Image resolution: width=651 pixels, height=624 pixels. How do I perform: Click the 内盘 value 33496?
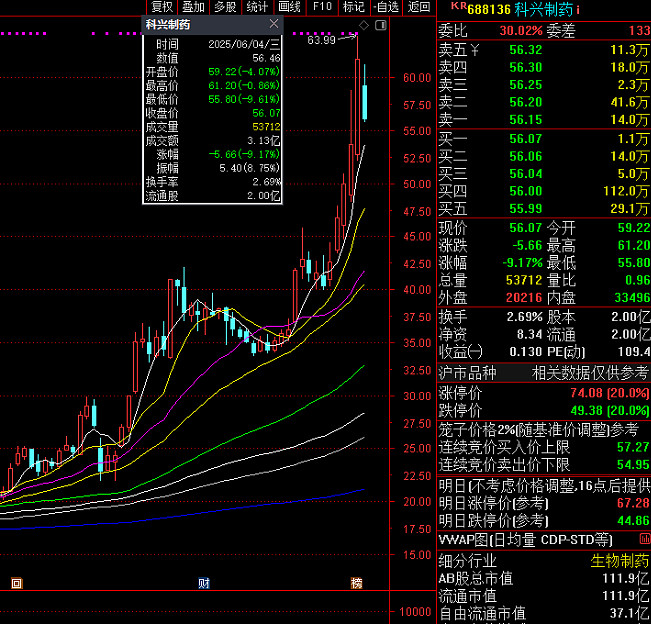632,298
